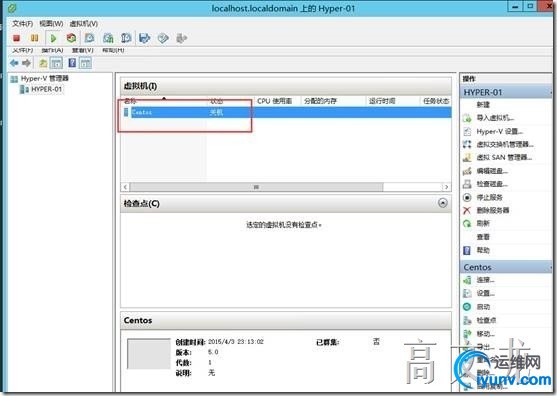Click the MMC Forward arrow icon
Screen dimensions: 557x396
pos(27,63)
